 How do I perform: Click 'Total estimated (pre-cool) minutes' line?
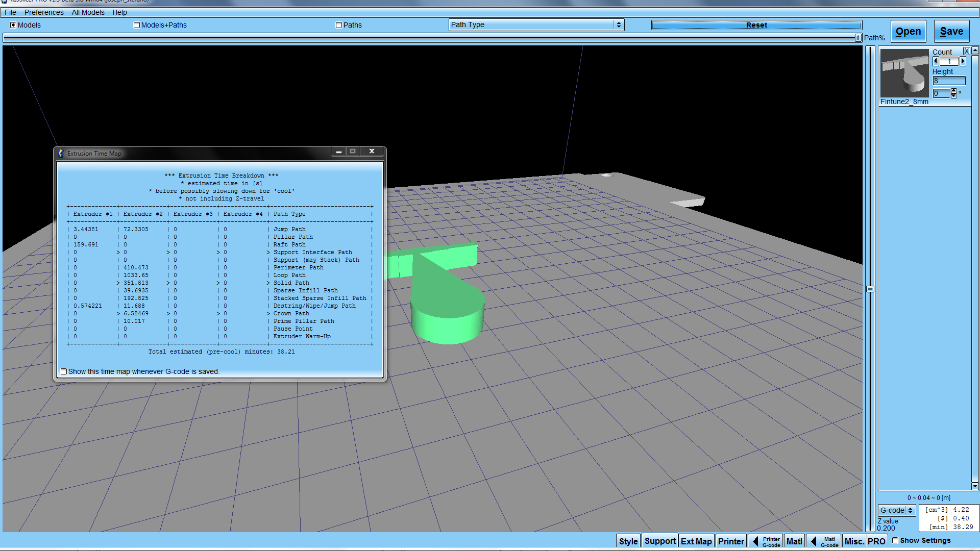222,352
